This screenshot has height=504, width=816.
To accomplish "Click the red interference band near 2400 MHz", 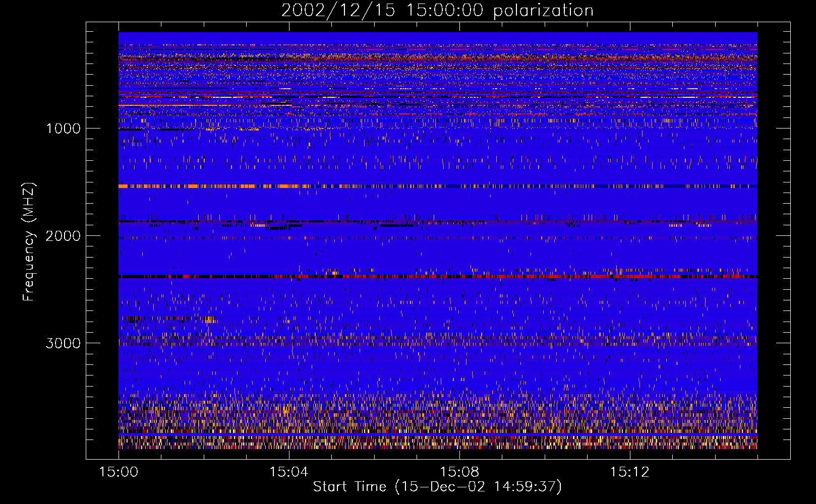I will point(438,276).
